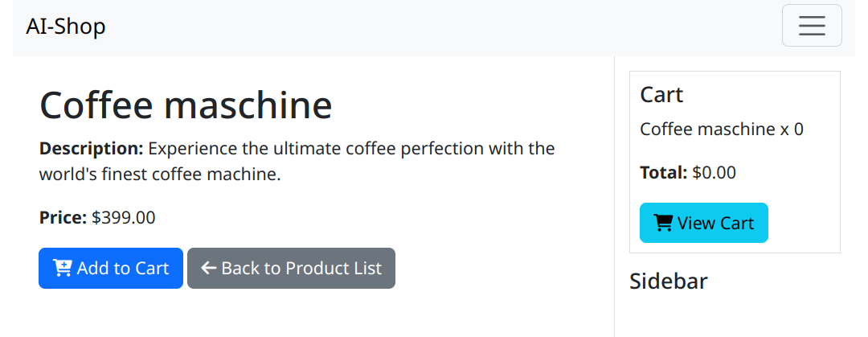Click the Total $0.00 text in cart
Image resolution: width=868 pixels, height=337 pixels.
click(688, 173)
